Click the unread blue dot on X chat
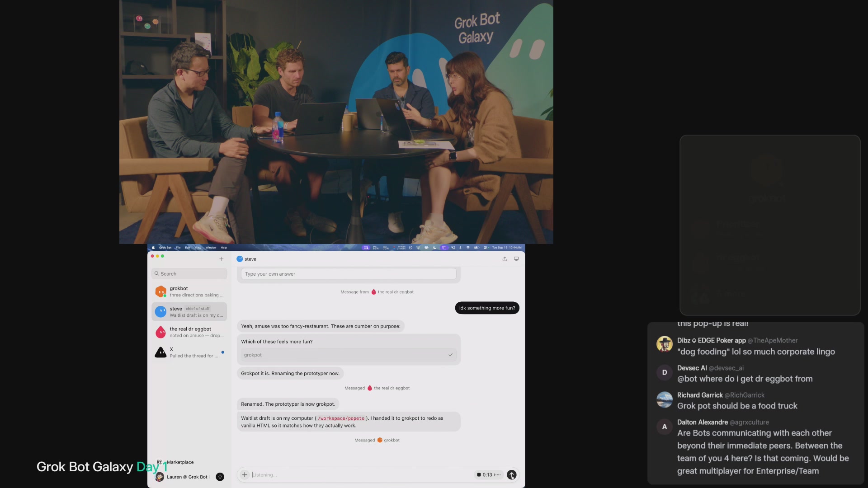The width and height of the screenshot is (868, 488). tap(222, 352)
